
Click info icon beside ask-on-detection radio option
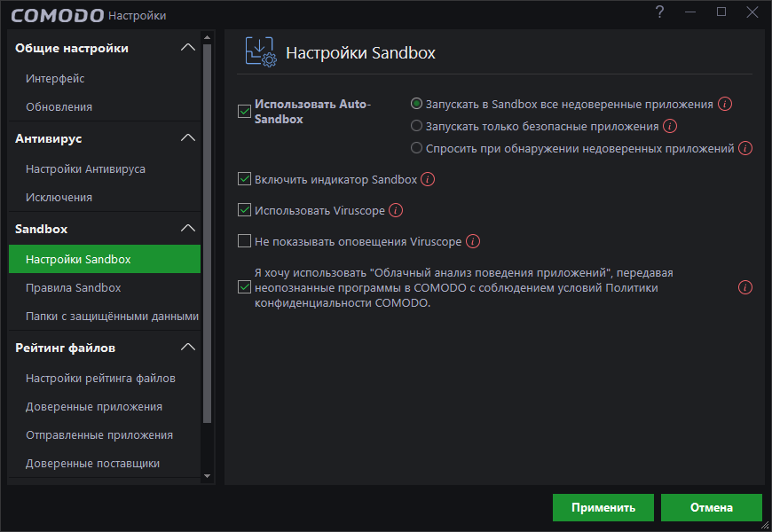745,149
